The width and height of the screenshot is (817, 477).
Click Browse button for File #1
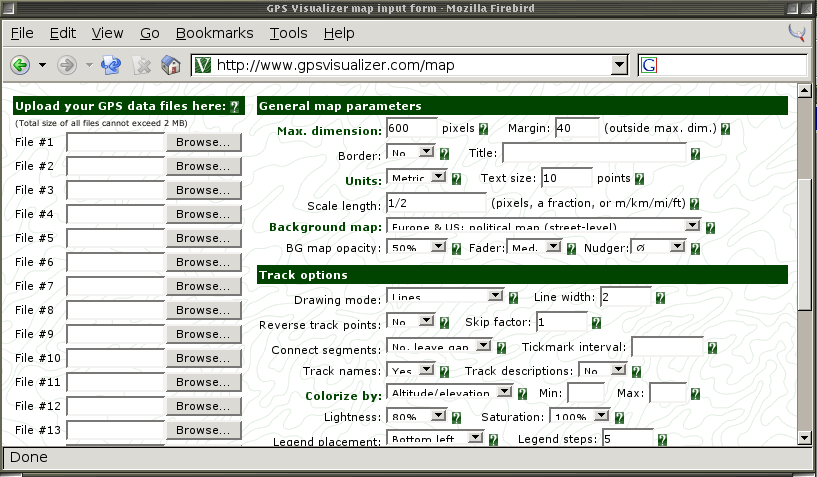[x=204, y=142]
